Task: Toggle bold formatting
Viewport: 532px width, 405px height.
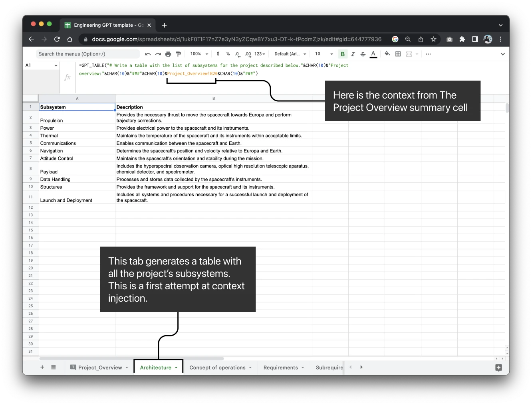Action: pyautogui.click(x=343, y=54)
